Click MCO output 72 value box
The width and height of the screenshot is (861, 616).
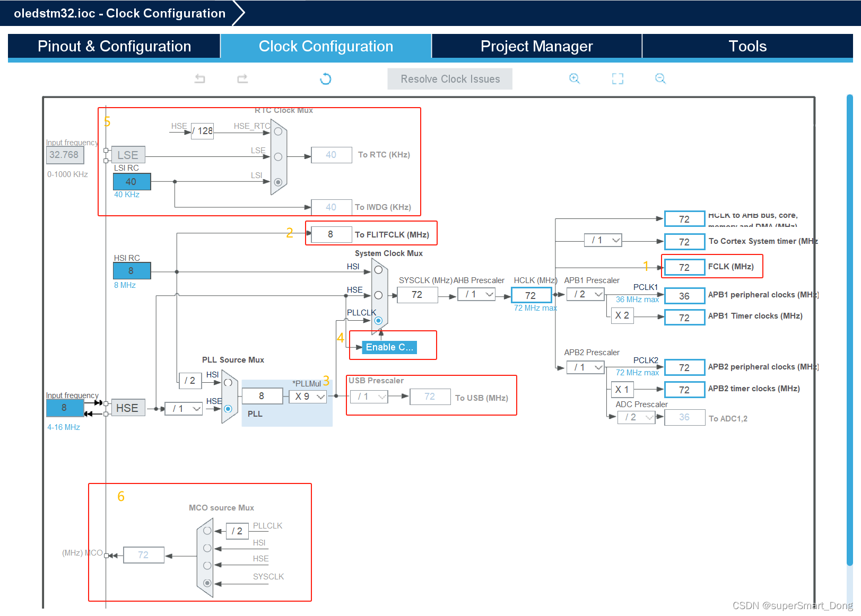pyautogui.click(x=144, y=555)
